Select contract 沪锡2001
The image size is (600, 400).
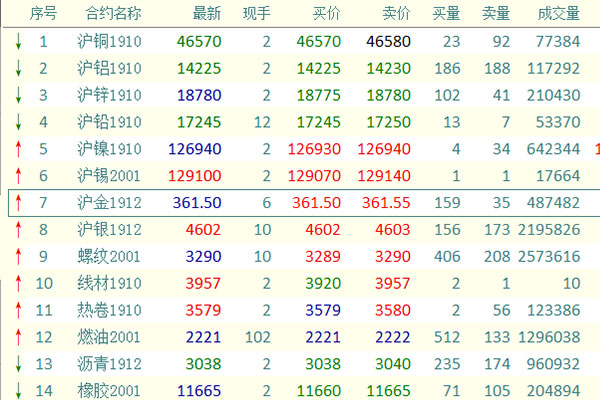(x=109, y=176)
